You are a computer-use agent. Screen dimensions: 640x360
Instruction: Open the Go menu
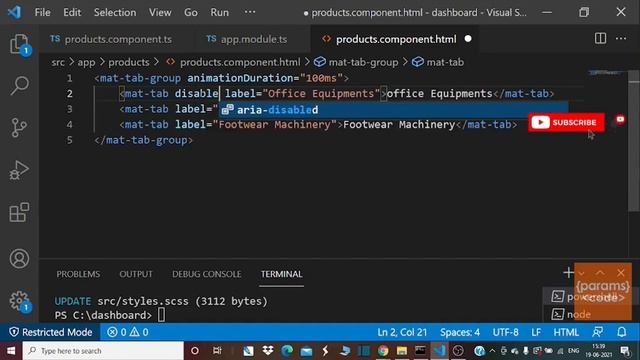point(191,12)
